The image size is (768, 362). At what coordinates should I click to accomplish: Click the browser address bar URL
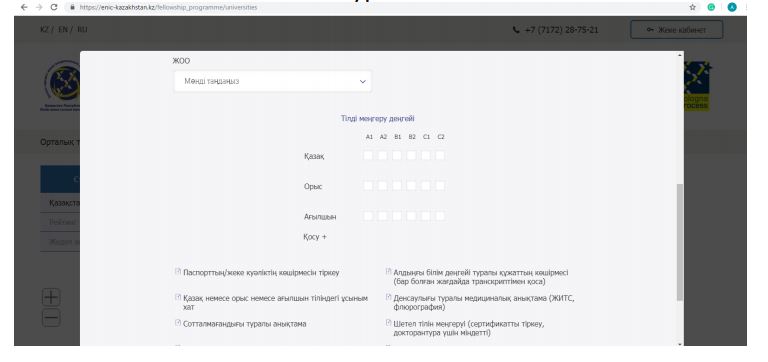pos(168,7)
